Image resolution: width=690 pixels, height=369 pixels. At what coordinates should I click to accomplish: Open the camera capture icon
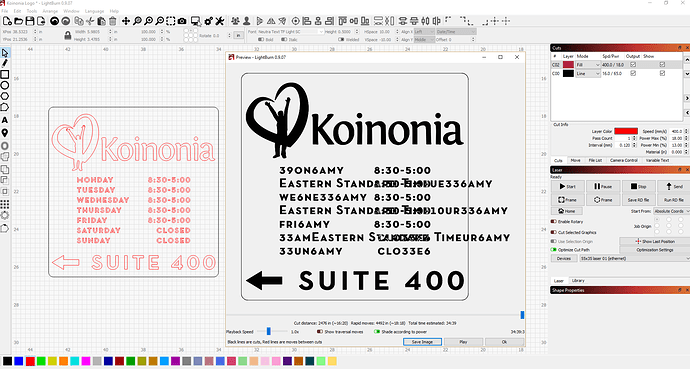click(x=182, y=21)
